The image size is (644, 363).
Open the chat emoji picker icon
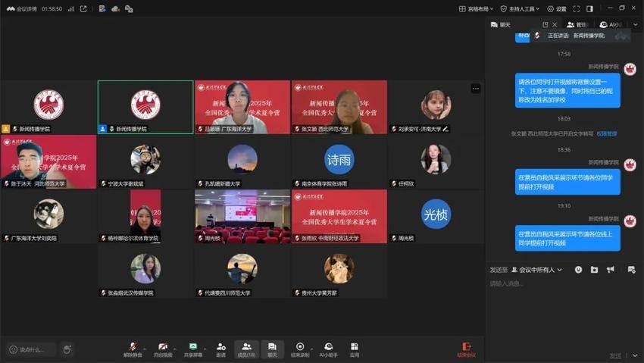tap(578, 270)
